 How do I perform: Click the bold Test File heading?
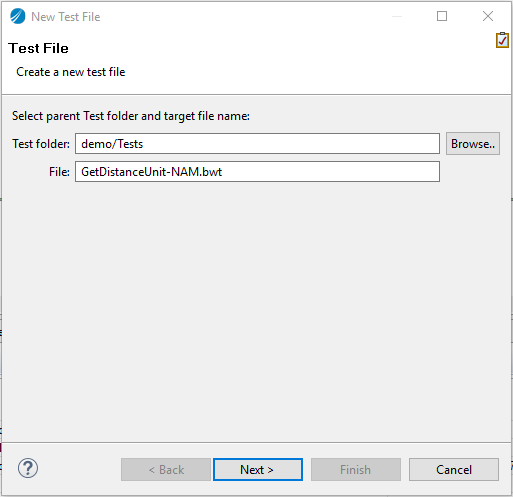[x=39, y=48]
